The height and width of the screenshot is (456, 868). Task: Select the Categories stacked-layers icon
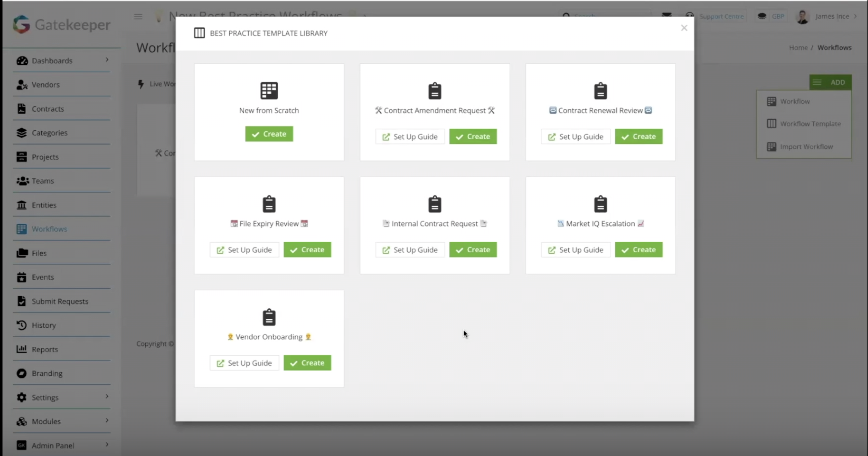click(22, 133)
